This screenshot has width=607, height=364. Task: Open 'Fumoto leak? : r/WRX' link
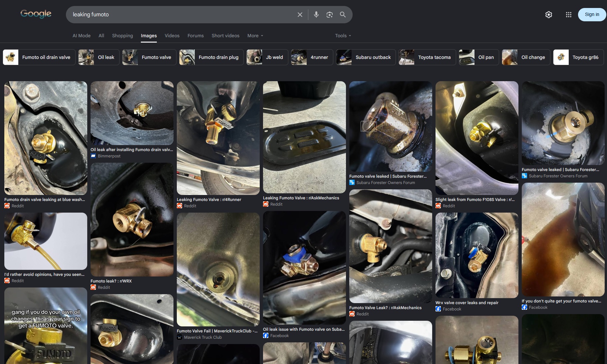tap(111, 281)
